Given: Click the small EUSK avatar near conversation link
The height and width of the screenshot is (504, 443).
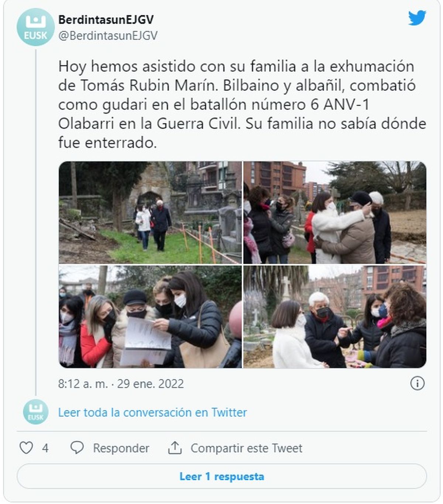Looking at the screenshot, I should (36, 412).
